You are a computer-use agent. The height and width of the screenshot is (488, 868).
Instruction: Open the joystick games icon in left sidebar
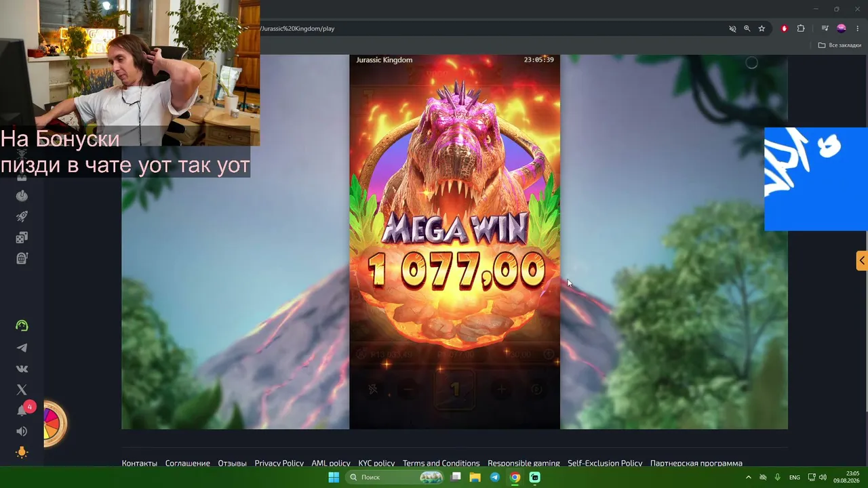coord(22,196)
